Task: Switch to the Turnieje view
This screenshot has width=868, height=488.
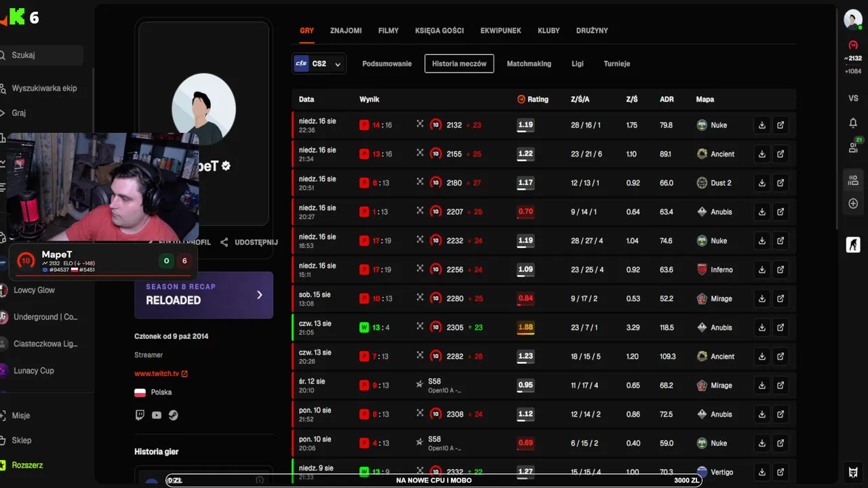Action: [617, 64]
